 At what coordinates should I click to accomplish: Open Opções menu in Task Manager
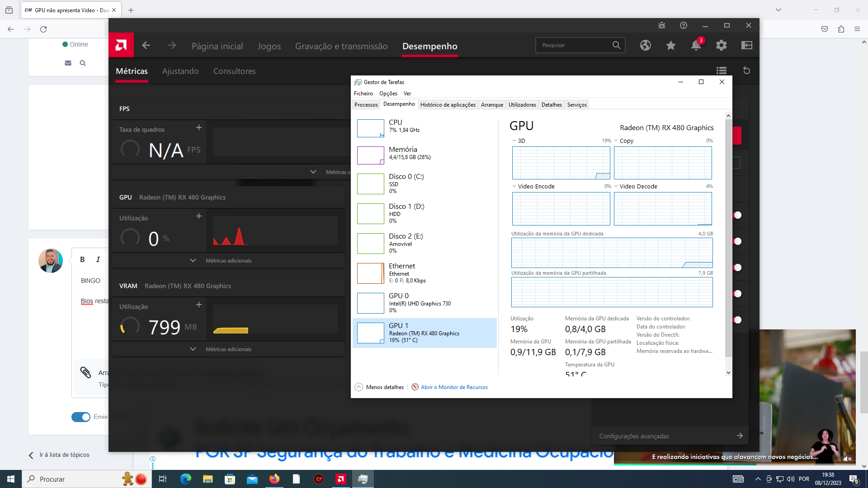point(388,94)
